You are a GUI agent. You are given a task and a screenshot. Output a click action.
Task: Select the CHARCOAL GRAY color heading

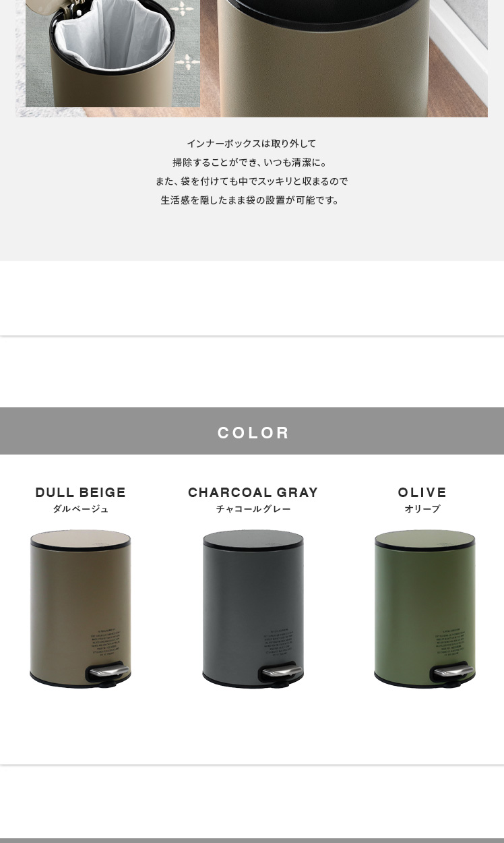tap(253, 492)
